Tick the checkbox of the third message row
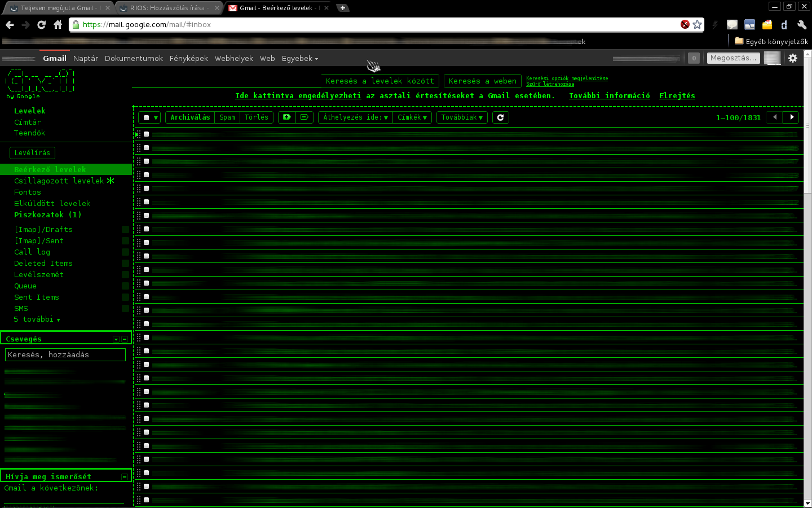The width and height of the screenshot is (812, 508). (x=146, y=161)
